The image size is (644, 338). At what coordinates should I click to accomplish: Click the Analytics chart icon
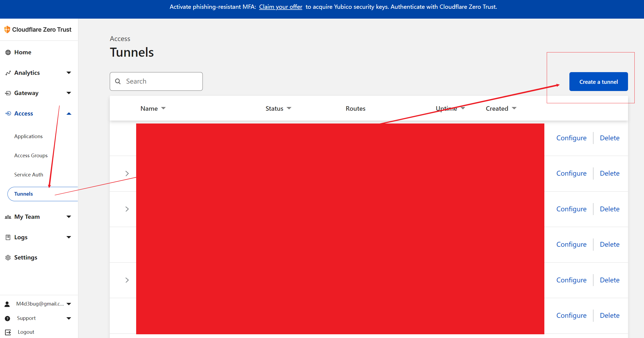pyautogui.click(x=8, y=73)
